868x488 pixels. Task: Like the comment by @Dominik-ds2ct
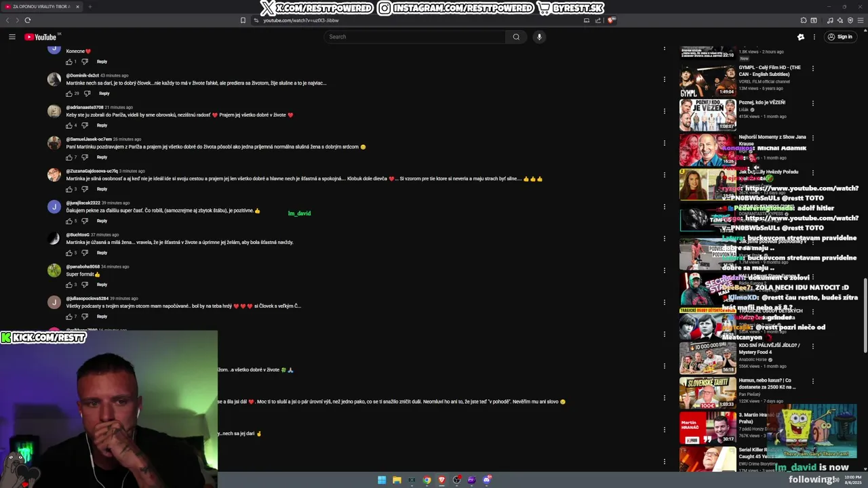(69, 94)
